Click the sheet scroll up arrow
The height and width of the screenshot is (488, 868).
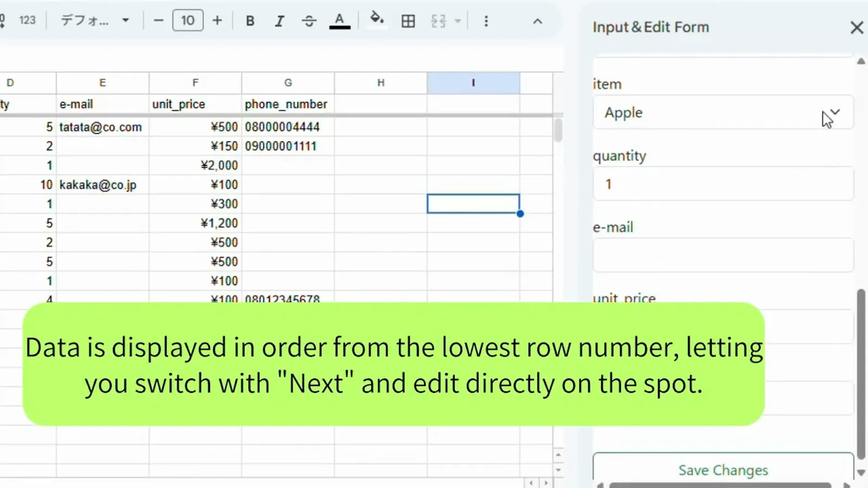[x=558, y=454]
